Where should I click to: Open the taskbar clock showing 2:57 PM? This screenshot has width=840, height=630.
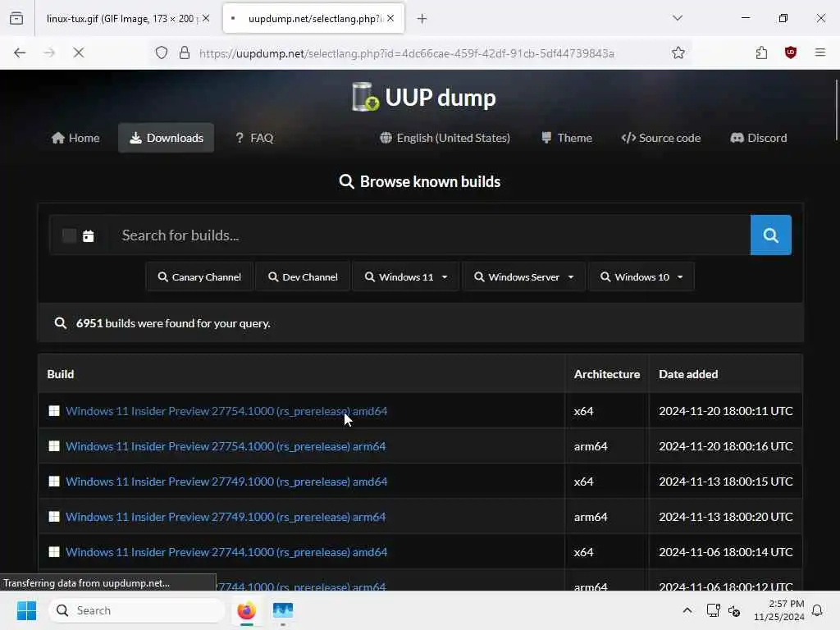pos(779,610)
